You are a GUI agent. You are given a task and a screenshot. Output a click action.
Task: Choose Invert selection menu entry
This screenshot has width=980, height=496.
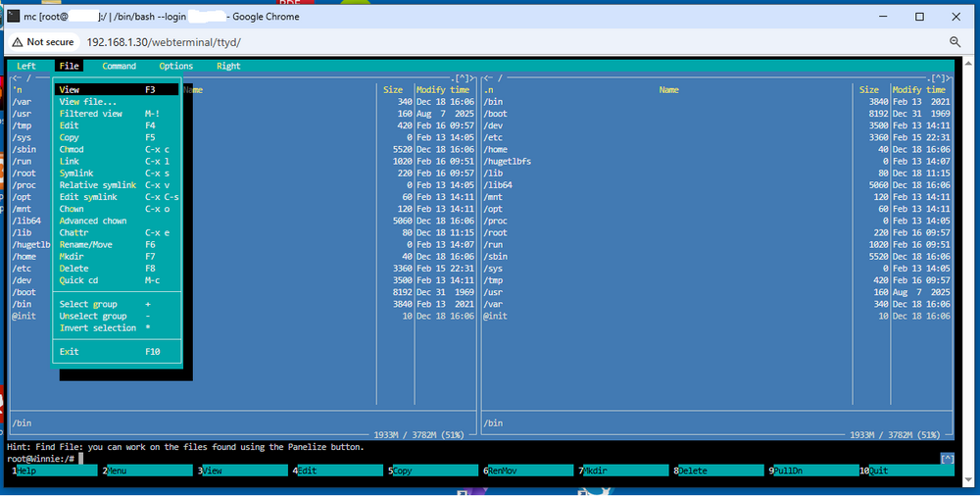click(x=117, y=327)
